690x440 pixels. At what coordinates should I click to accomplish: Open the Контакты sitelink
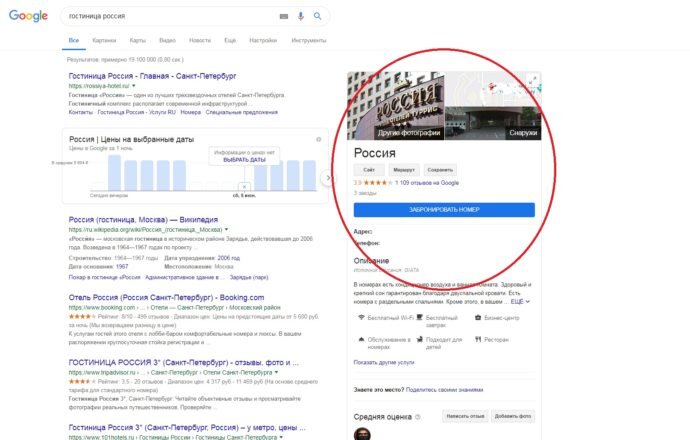point(81,112)
